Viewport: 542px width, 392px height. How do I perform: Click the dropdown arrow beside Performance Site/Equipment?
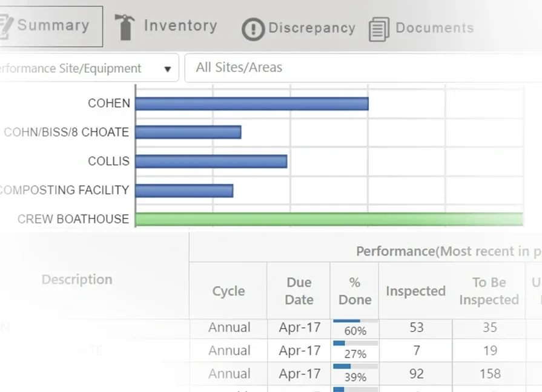168,68
